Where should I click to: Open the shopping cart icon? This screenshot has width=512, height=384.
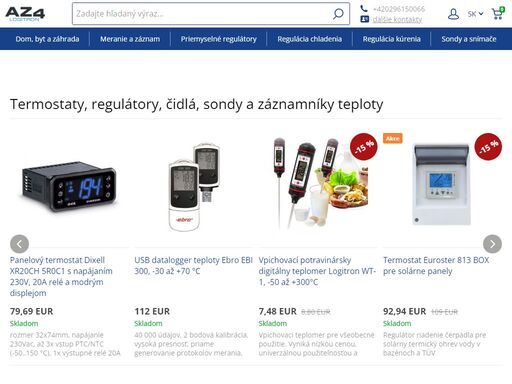pos(498,13)
